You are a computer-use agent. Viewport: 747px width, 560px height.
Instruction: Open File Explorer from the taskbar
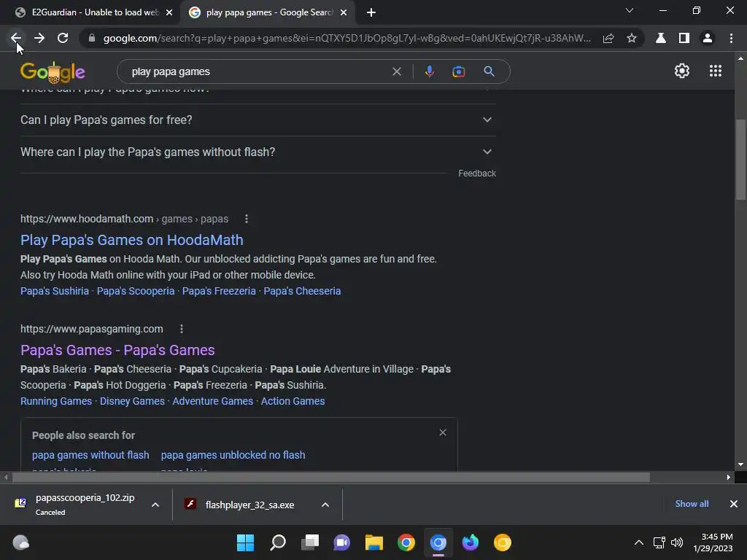374,542
